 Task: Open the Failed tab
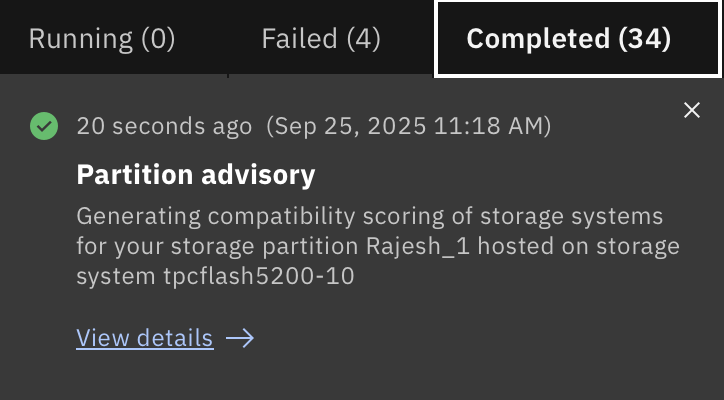(x=321, y=39)
